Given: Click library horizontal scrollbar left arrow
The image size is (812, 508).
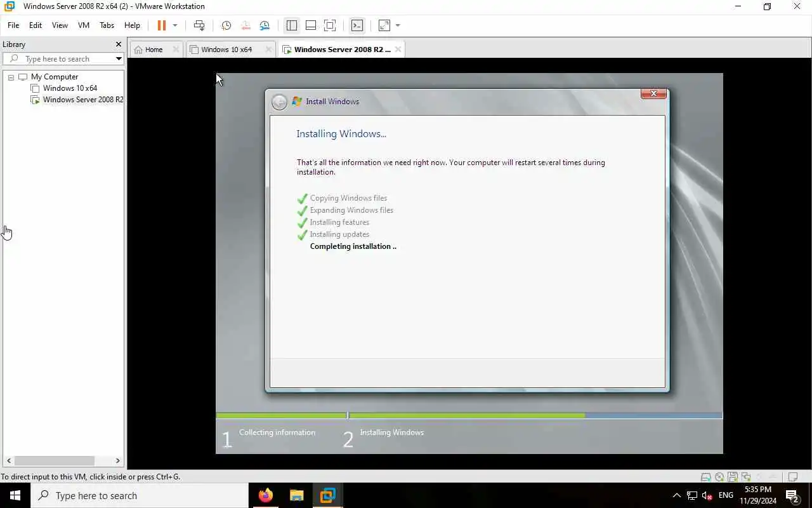Looking at the screenshot, I should 9,461.
